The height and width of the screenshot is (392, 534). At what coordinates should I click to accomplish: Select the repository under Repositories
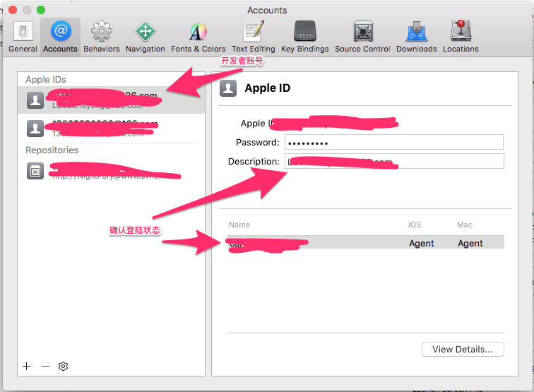click(x=112, y=171)
